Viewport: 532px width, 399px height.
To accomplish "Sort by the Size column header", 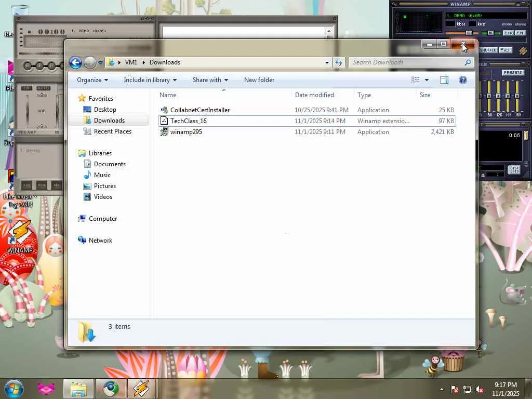I will (425, 95).
